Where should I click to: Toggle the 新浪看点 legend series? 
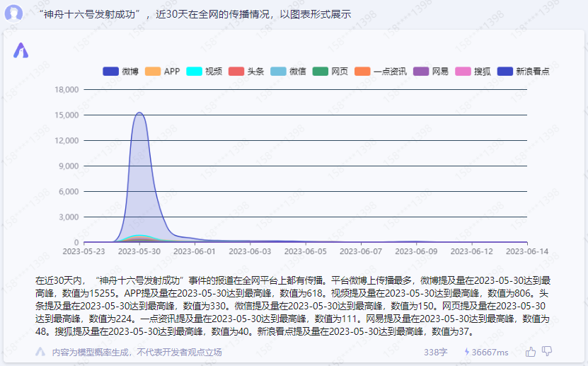coord(524,72)
